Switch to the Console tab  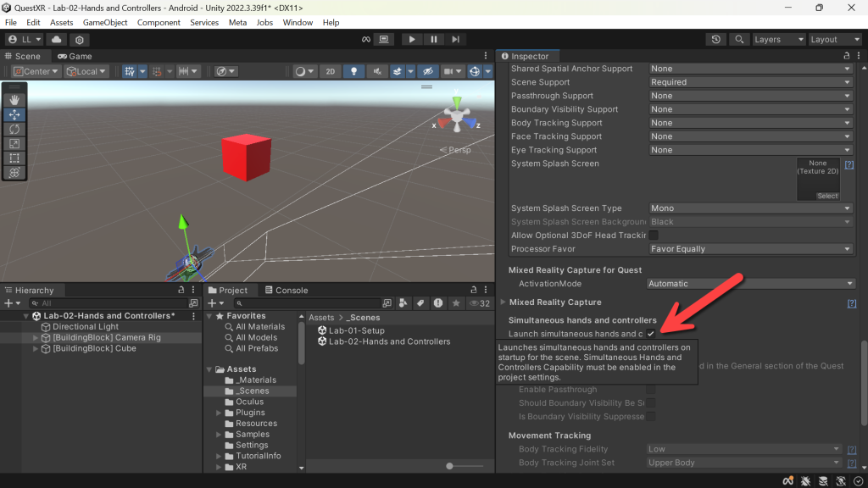click(287, 290)
